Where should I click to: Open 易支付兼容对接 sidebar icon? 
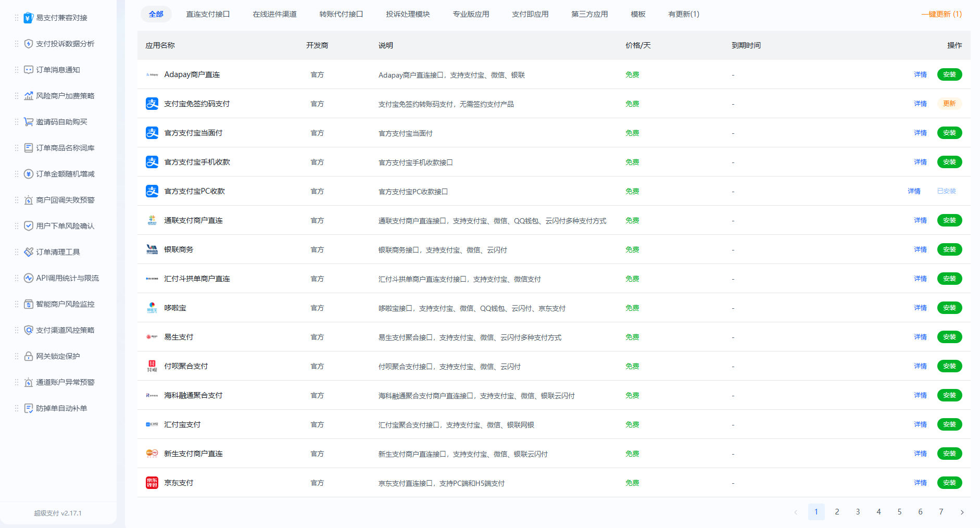pyautogui.click(x=29, y=18)
